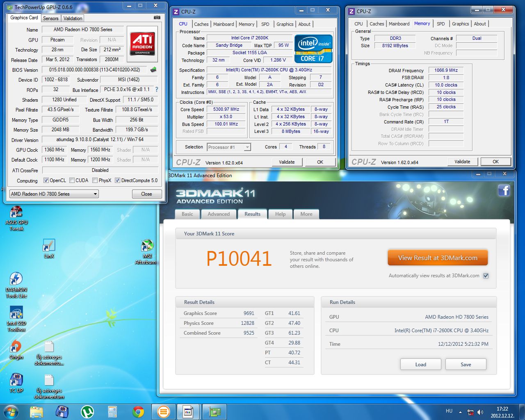Open the ASUS GPU Tweak desktop shortcut
This screenshot has height=420, width=525.
click(16, 219)
